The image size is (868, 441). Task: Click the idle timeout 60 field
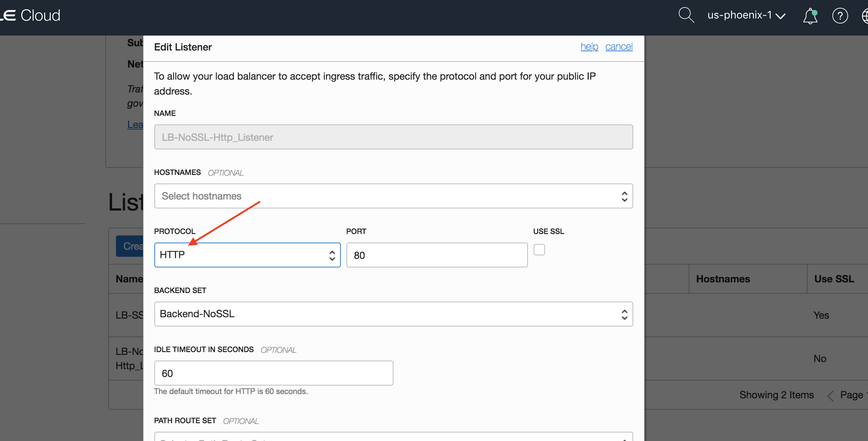coord(273,373)
